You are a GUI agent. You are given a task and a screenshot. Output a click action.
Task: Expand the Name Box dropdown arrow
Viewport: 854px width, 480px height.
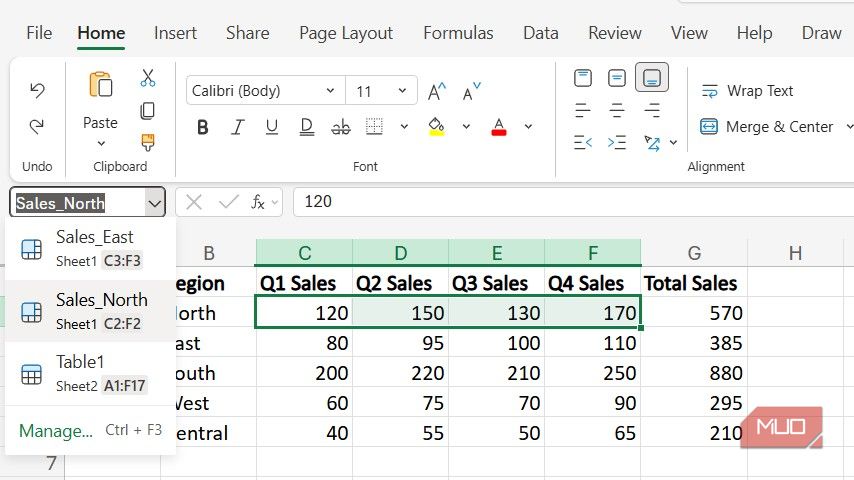(155, 203)
